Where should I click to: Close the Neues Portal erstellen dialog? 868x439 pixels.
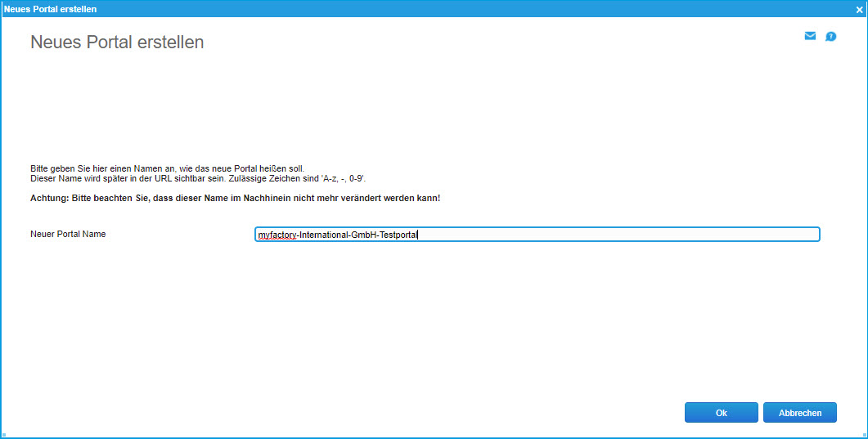[859, 9]
